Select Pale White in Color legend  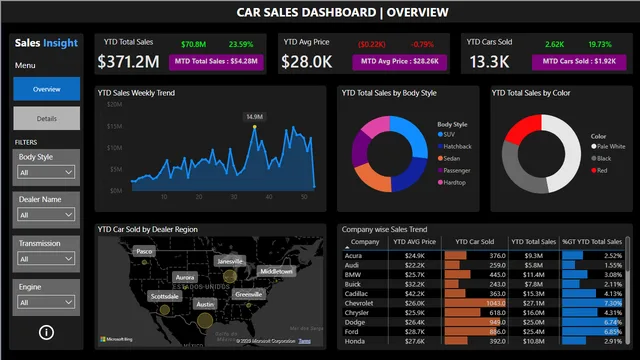coord(608,146)
